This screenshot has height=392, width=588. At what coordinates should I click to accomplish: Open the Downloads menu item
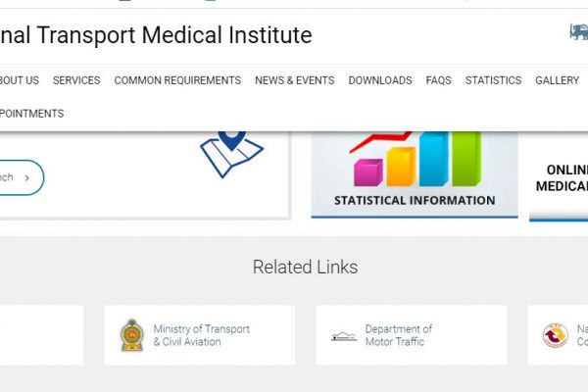380,80
